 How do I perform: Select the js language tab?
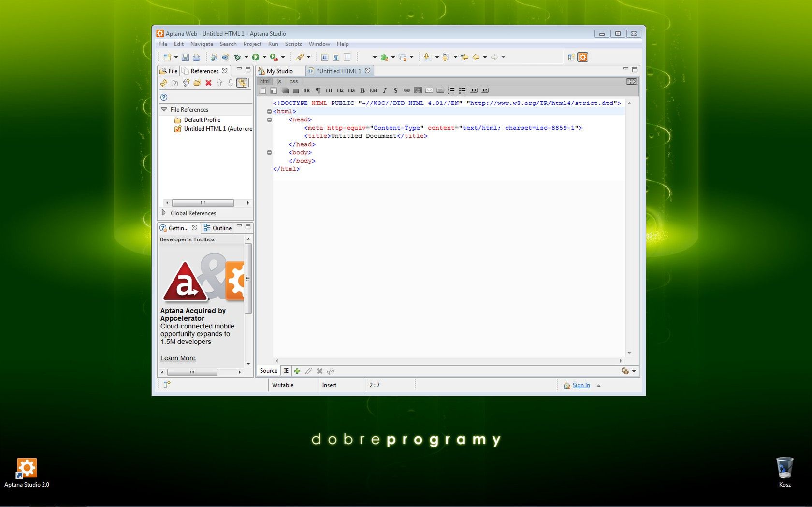(279, 81)
